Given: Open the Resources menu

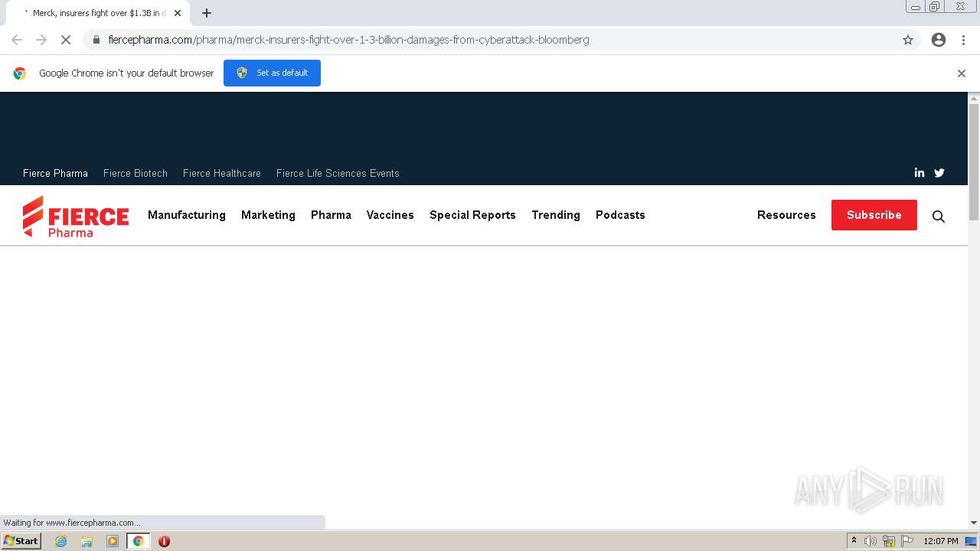Looking at the screenshot, I should 786,215.
